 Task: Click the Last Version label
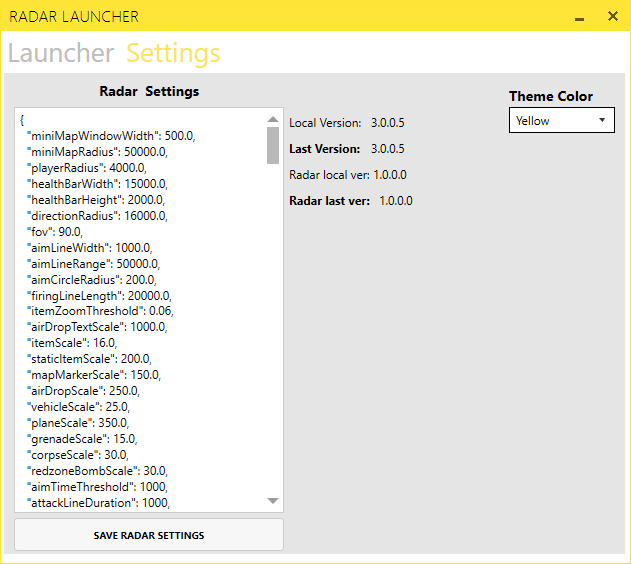click(x=324, y=149)
